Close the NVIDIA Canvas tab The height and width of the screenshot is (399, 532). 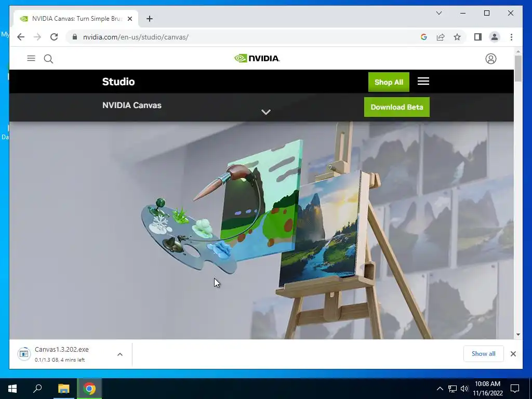pyautogui.click(x=129, y=19)
